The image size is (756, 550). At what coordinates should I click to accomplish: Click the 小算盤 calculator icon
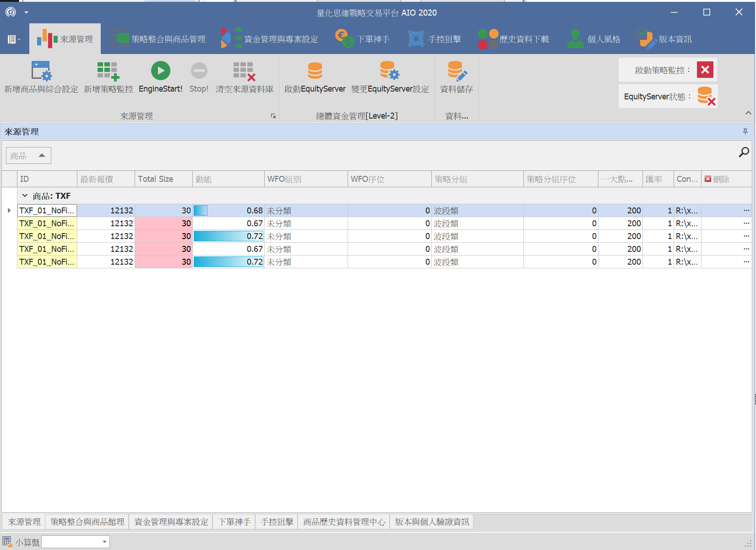pyautogui.click(x=7, y=542)
